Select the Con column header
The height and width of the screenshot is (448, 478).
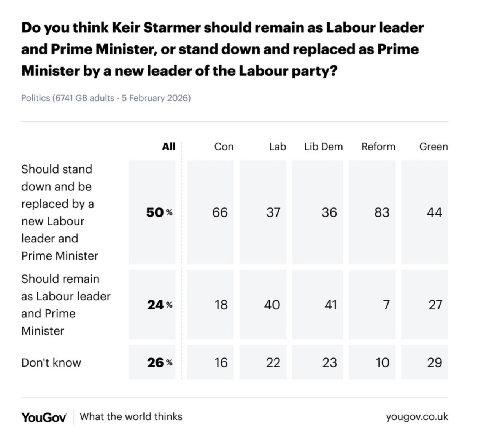tap(224, 147)
